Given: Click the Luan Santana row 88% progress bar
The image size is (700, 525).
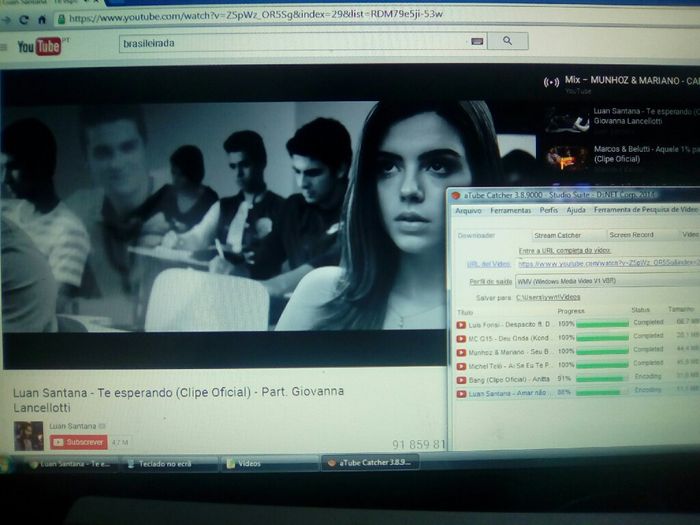Looking at the screenshot, I should [602, 392].
